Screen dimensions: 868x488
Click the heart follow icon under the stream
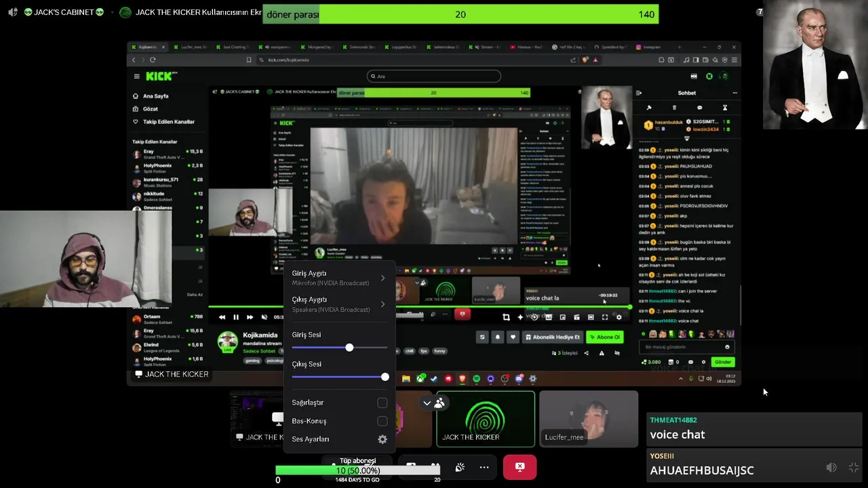[513, 337]
